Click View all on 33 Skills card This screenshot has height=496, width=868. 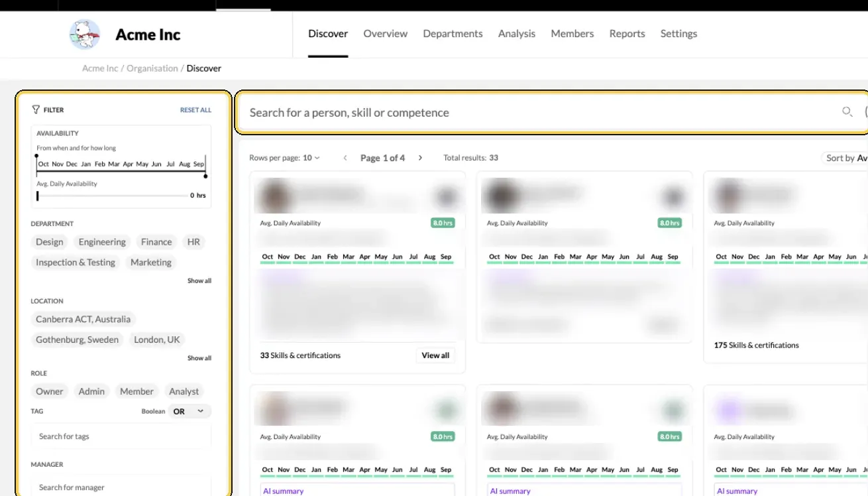(436, 355)
